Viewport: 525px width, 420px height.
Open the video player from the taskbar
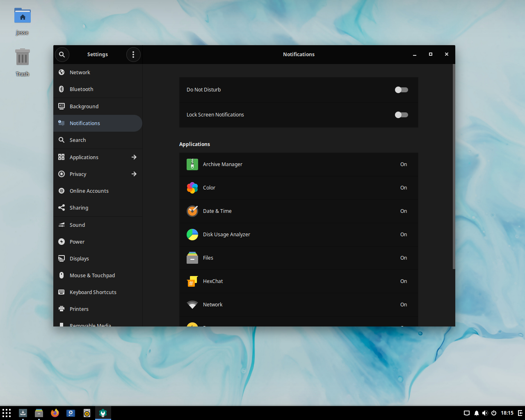click(x=71, y=413)
